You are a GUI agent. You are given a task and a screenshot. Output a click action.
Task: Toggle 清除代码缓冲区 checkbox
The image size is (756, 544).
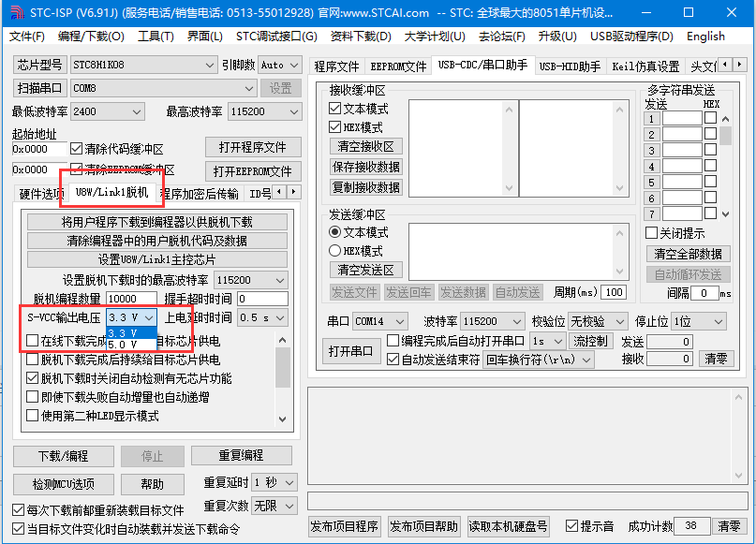tap(76, 149)
